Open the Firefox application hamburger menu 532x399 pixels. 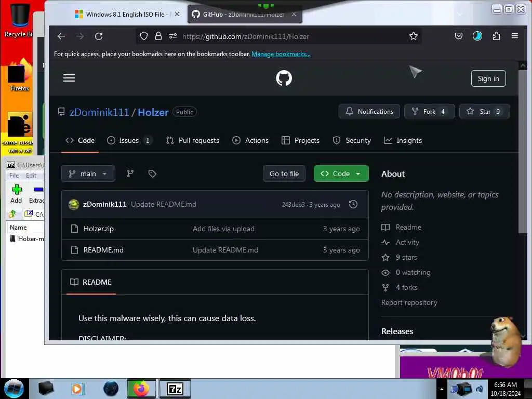coord(515,36)
